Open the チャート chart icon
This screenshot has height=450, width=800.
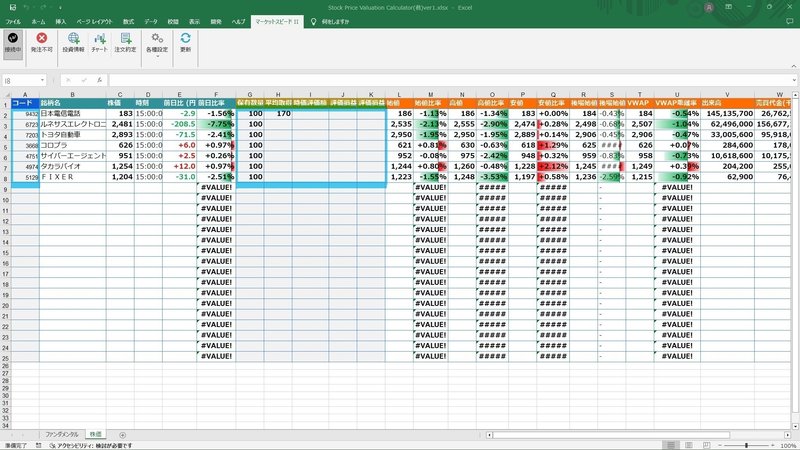click(99, 42)
